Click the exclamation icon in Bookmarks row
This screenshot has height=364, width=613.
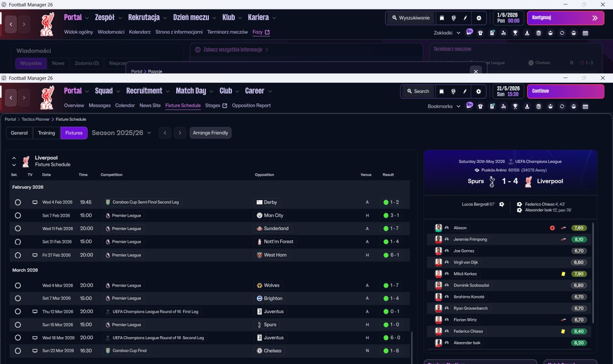(492, 106)
